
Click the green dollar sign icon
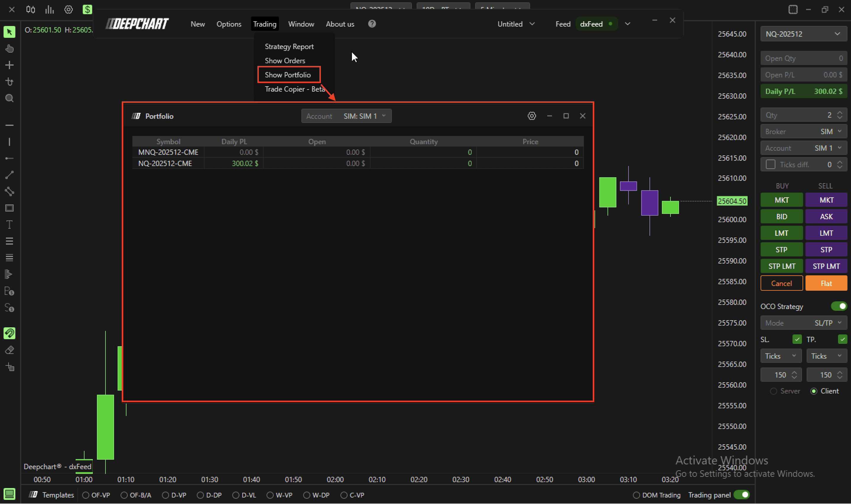(87, 9)
